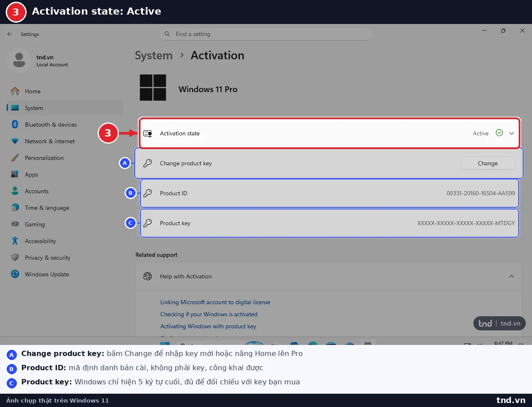The image size is (532, 407).
Task: Click the Change button for product key
Action: pos(488,163)
